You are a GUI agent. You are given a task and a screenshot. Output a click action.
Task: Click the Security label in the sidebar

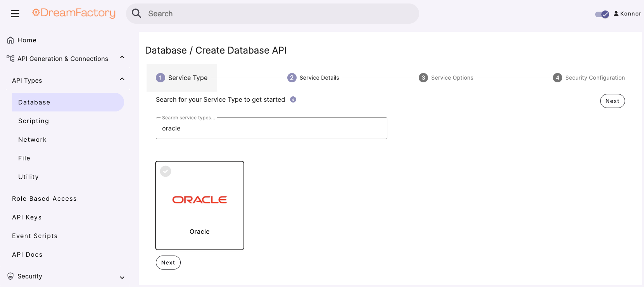[x=30, y=276]
